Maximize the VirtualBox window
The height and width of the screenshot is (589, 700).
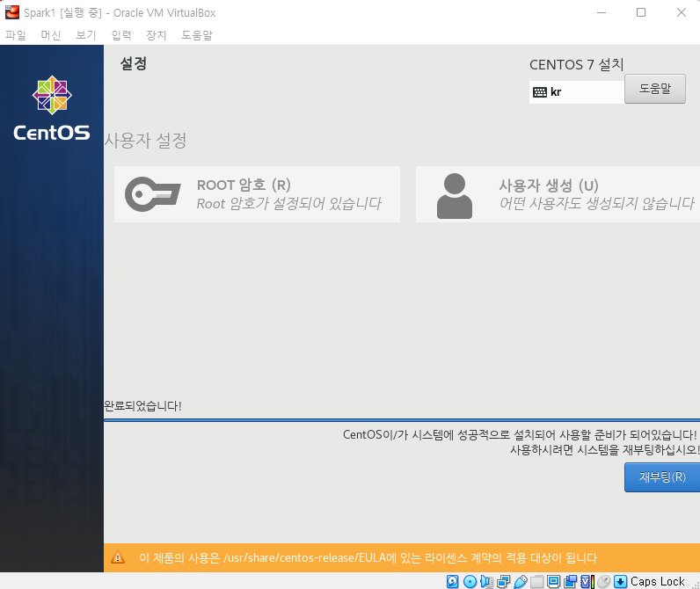point(641,12)
